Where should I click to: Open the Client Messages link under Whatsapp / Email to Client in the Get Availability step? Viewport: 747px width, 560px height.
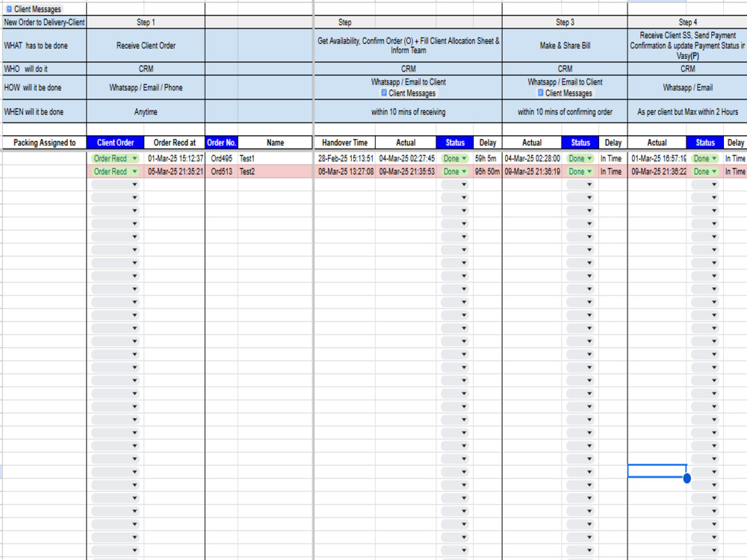(409, 93)
